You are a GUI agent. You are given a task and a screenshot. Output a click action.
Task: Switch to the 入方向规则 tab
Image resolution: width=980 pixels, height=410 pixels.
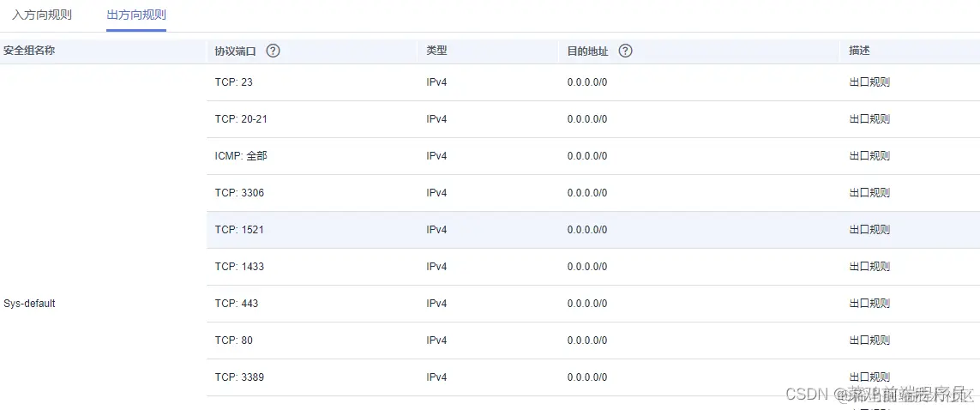tap(42, 15)
